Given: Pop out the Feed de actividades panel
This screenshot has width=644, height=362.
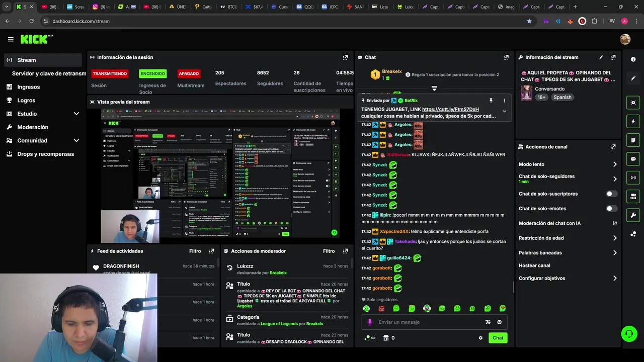Looking at the screenshot, I should pos(211,251).
